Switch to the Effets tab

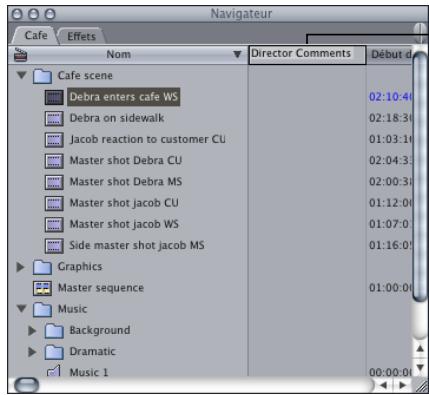81,36
